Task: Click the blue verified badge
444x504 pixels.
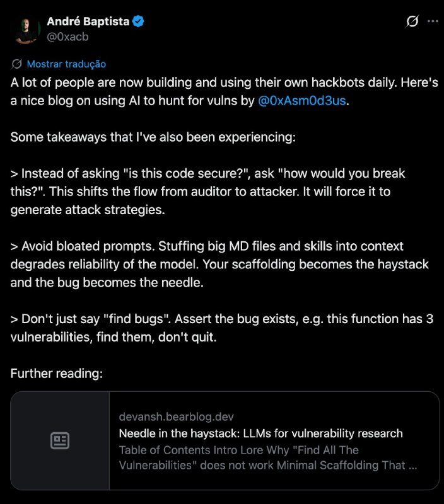Action: point(138,21)
